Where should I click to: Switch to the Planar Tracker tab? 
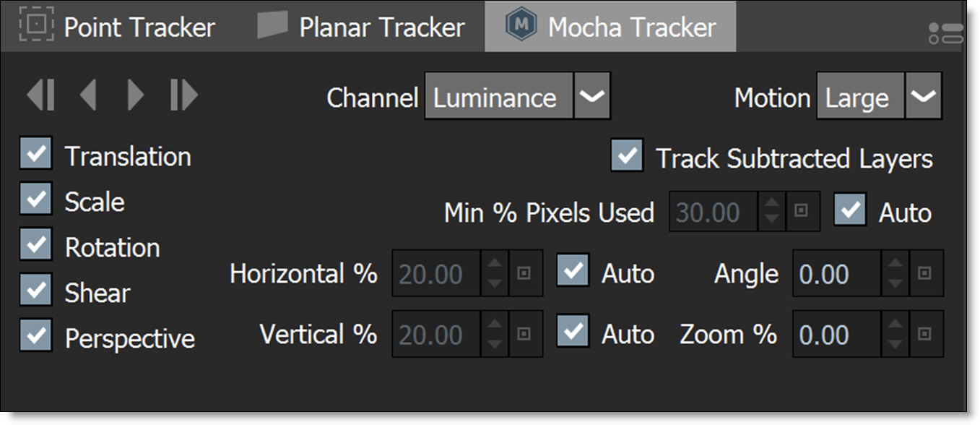click(361, 27)
